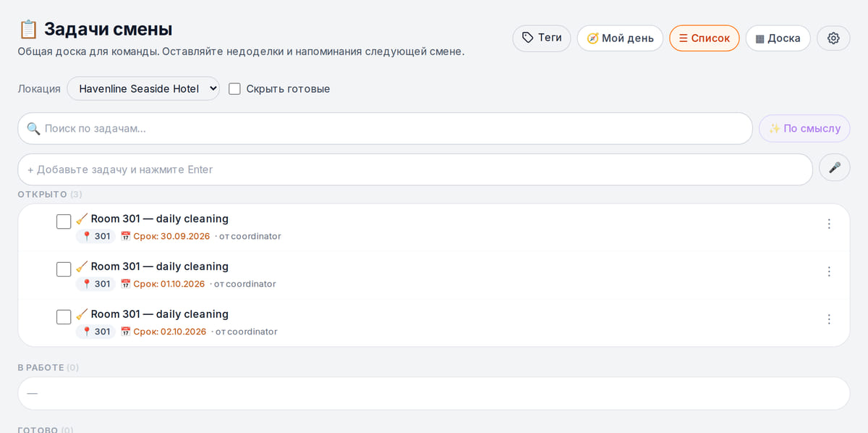
Task: Click broom icon on task due 30.09.2026
Action: (82, 219)
